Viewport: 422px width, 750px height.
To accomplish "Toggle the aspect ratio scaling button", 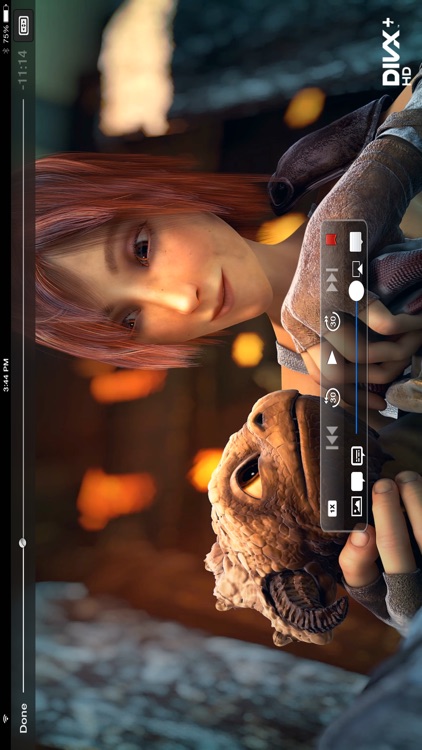I will tap(23, 27).
